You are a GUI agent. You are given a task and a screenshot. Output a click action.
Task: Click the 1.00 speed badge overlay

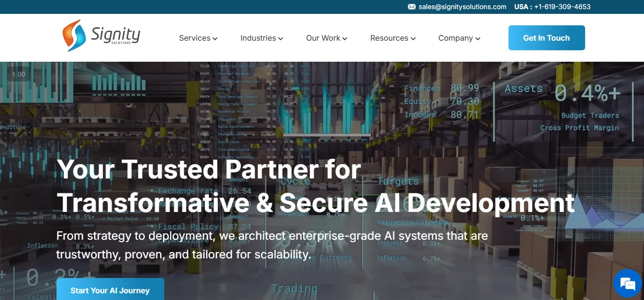tap(19, 74)
